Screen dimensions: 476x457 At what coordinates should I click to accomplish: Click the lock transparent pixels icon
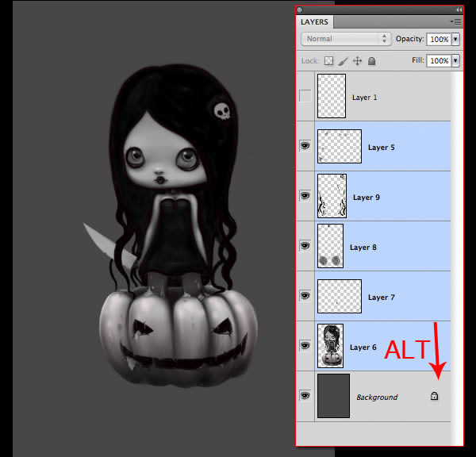328,61
